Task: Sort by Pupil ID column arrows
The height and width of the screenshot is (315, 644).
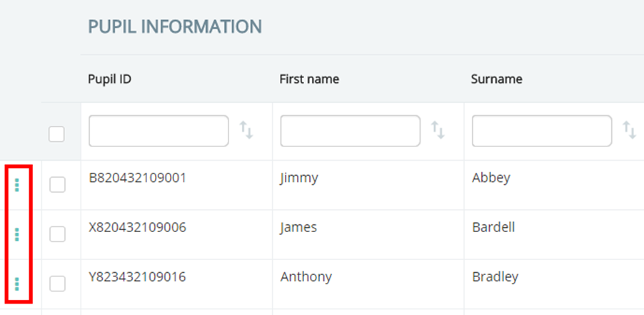Action: tap(246, 131)
